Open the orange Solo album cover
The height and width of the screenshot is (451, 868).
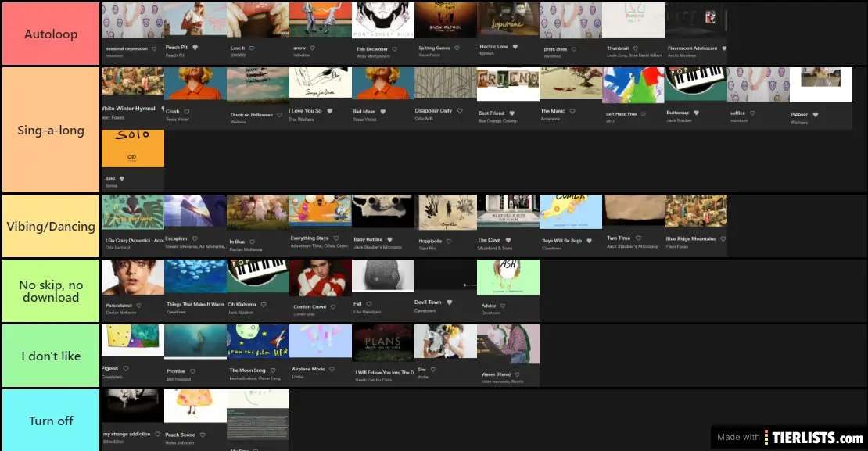(133, 149)
